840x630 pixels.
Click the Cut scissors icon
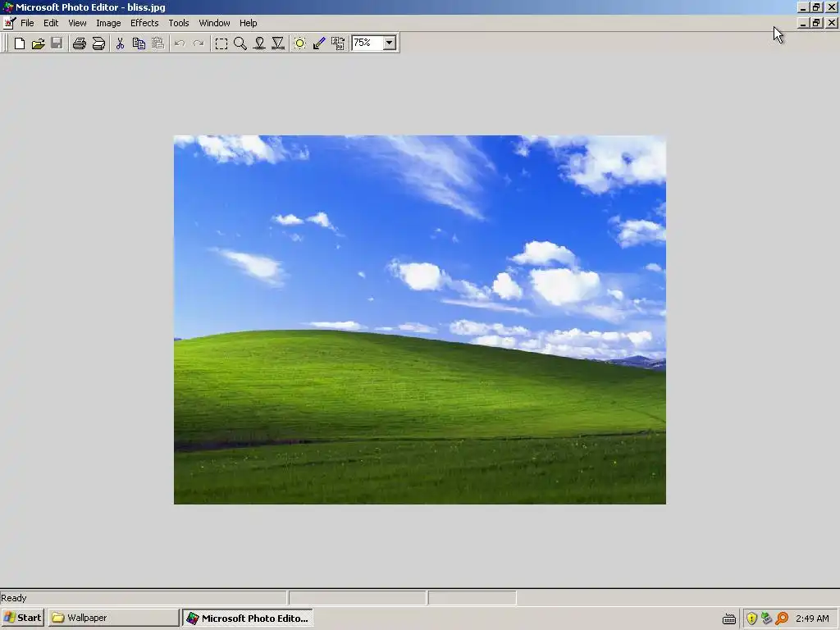coord(120,43)
